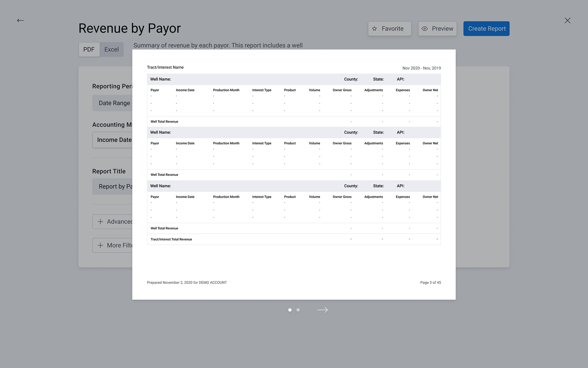The width and height of the screenshot is (588, 368).
Task: Open the Income Date accounting method dropdown
Action: click(x=112, y=140)
